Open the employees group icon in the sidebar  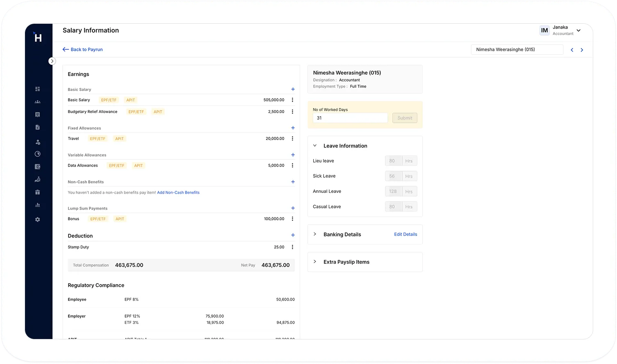tap(38, 102)
